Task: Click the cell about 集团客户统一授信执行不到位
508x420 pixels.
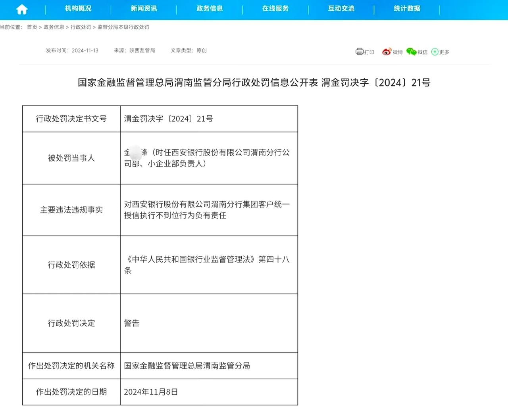Action: coord(209,210)
